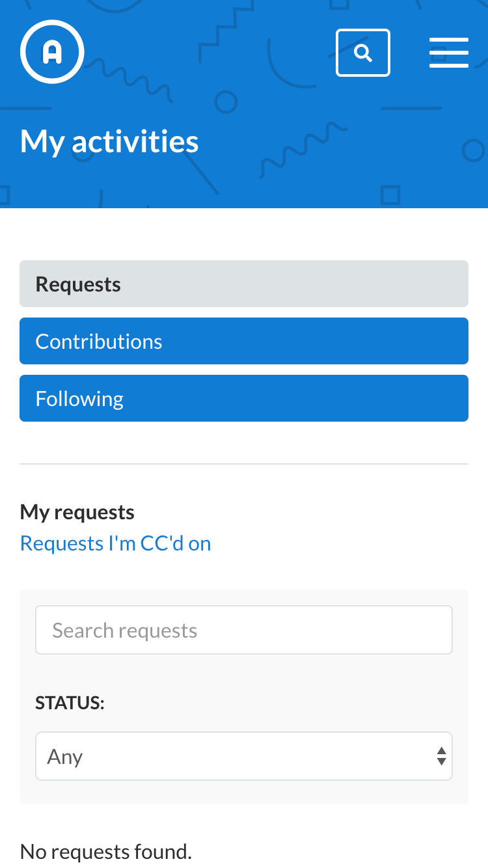The height and width of the screenshot is (868, 488).
Task: Open Requests I'm CC'd on link
Action: (116, 543)
